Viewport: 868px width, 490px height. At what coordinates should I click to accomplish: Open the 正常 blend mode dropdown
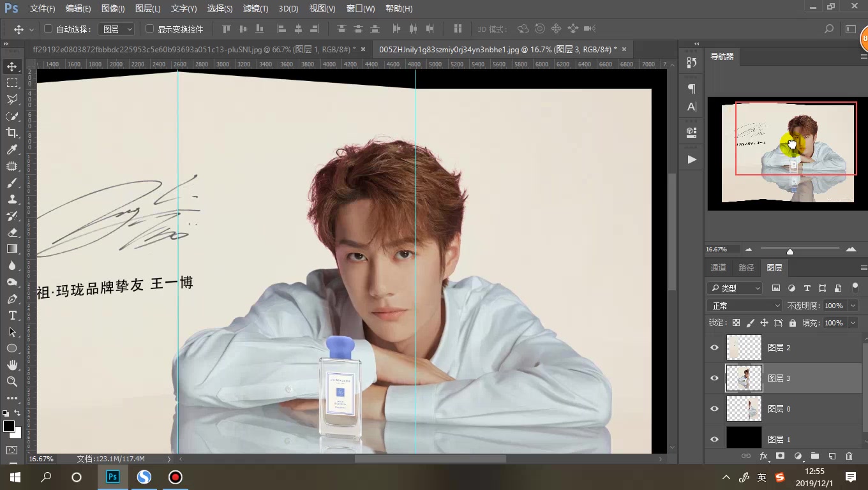[x=745, y=306]
